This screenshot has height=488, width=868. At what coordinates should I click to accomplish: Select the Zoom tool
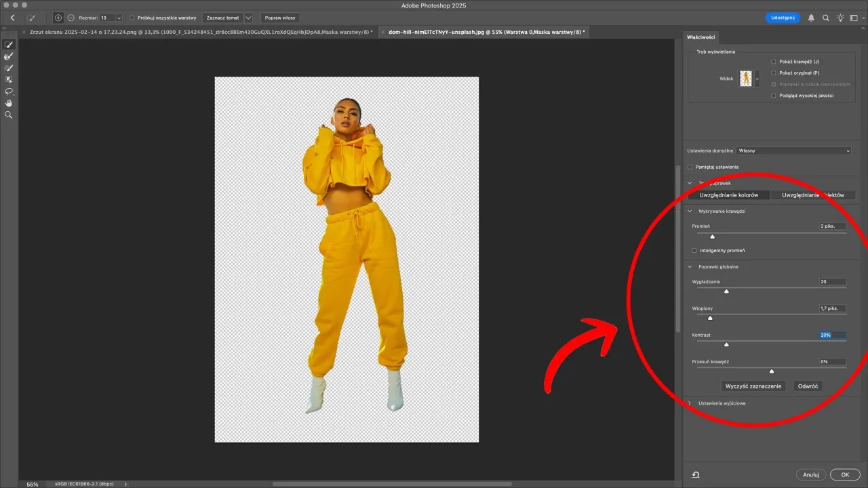tap(8, 115)
